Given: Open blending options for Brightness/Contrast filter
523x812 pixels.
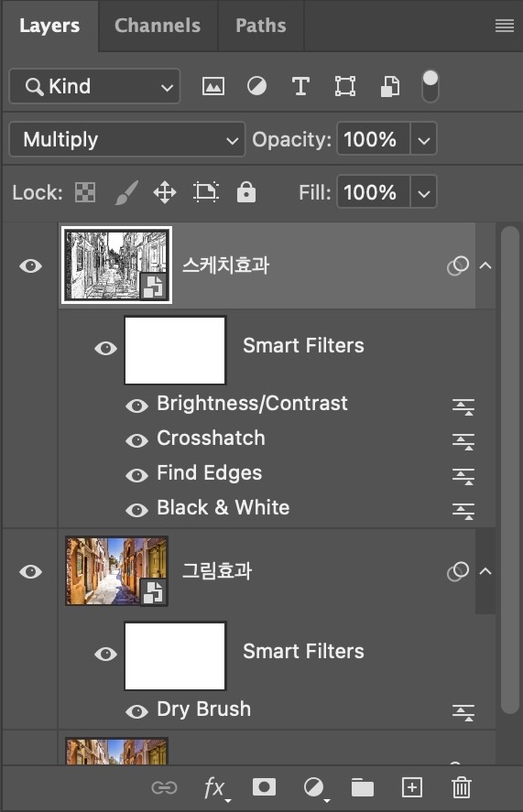Looking at the screenshot, I should (463, 406).
